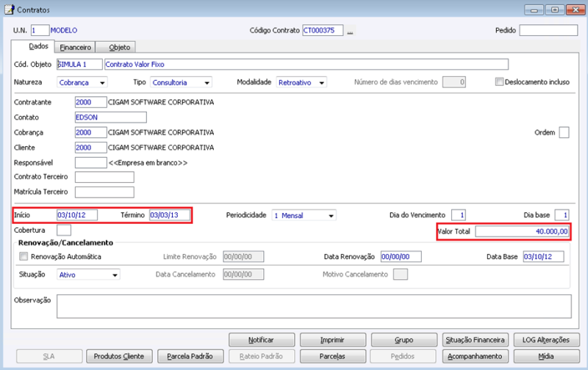Open Produtos Cliente
The width and height of the screenshot is (588, 370).
(119, 356)
